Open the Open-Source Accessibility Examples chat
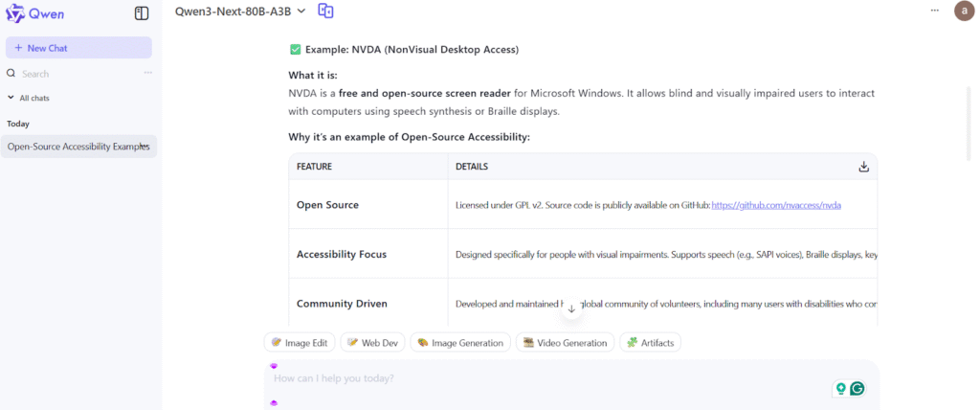 click(x=78, y=147)
